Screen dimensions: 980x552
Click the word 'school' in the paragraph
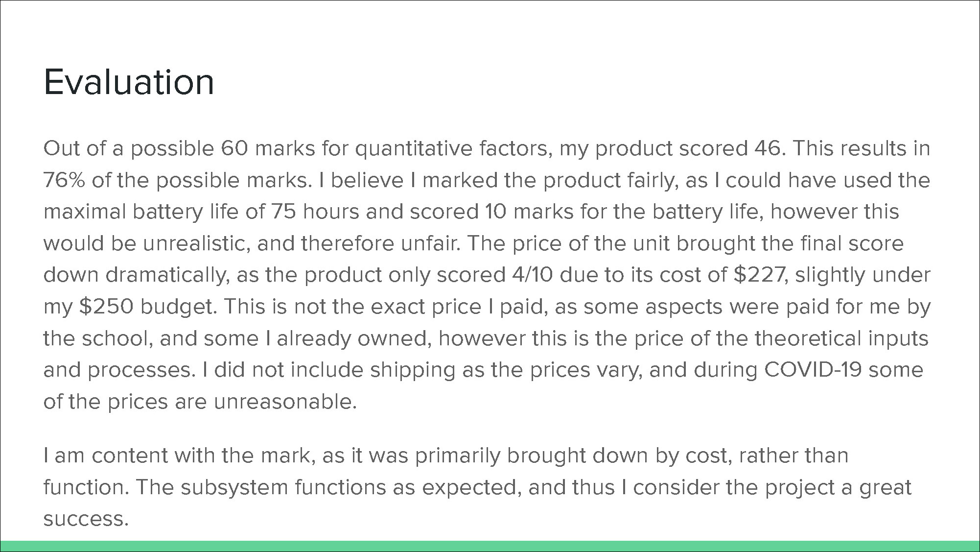(x=117, y=338)
